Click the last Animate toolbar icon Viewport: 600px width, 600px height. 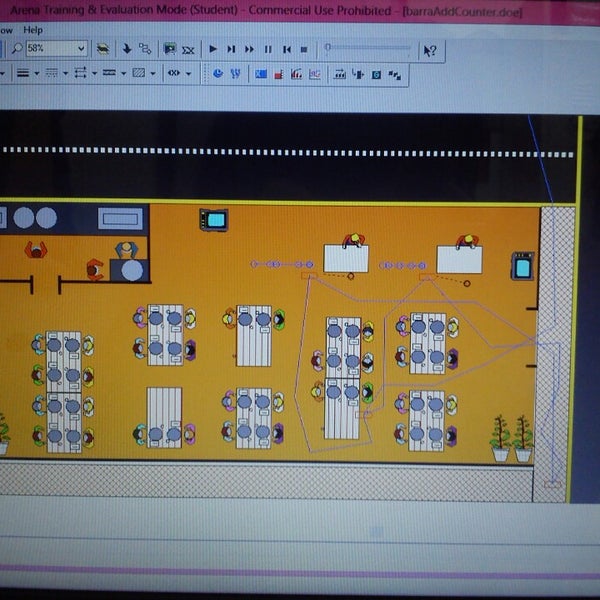click(394, 75)
